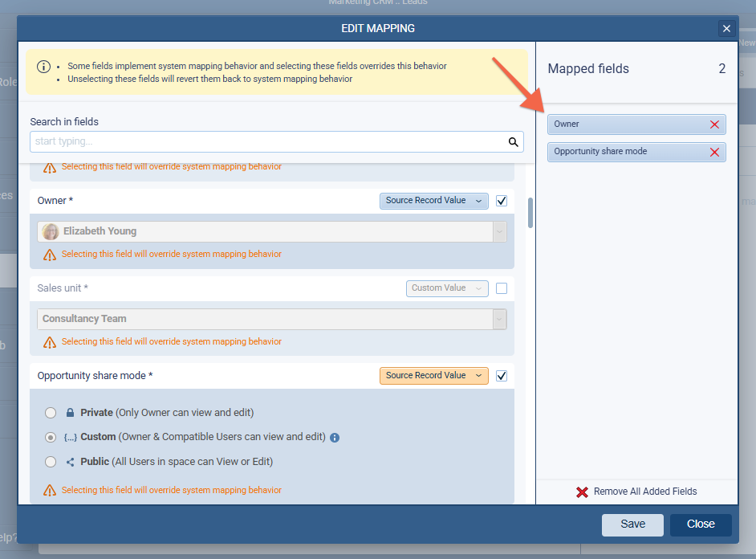Enable the Sales unit checkbox

click(502, 288)
